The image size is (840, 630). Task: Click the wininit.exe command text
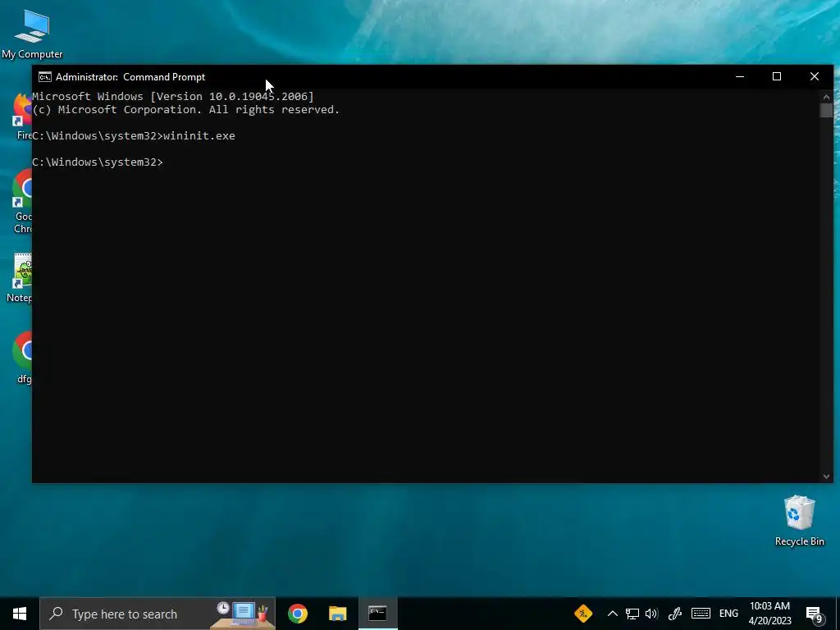point(199,136)
